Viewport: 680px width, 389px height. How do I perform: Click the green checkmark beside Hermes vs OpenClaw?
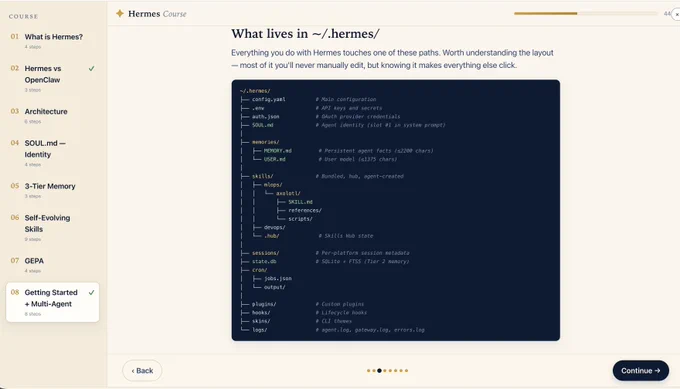pyautogui.click(x=92, y=69)
